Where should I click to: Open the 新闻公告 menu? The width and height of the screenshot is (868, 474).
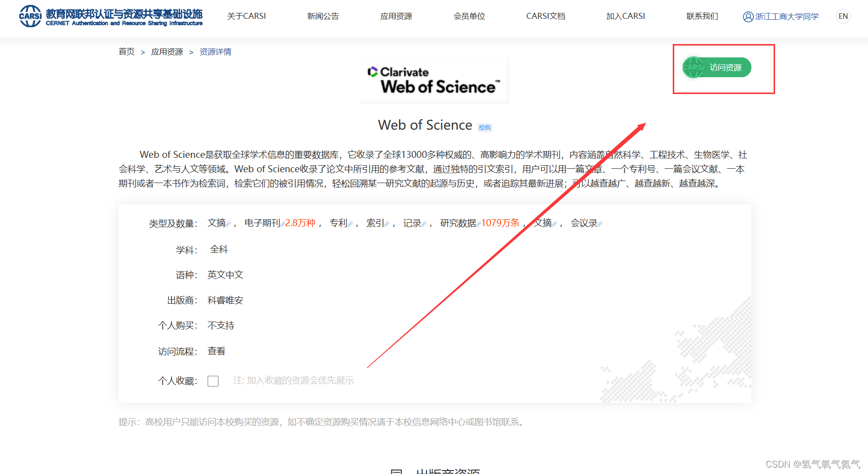tap(323, 16)
